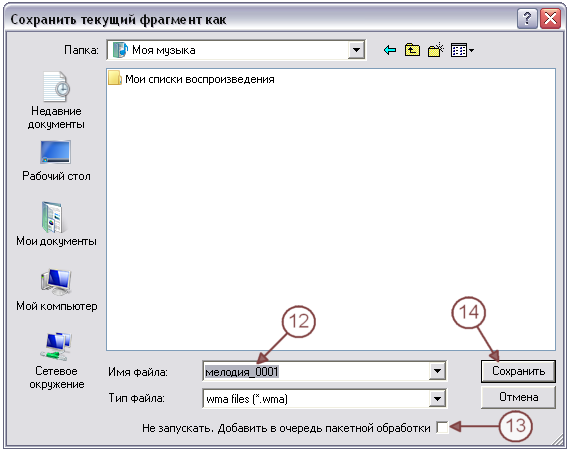
Task: Click the Сохранить button
Action: 518,371
